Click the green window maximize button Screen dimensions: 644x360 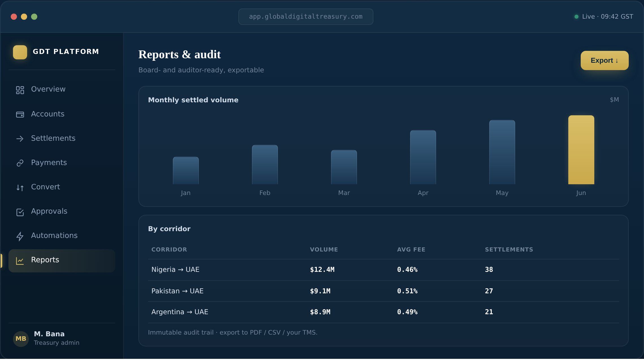(34, 17)
